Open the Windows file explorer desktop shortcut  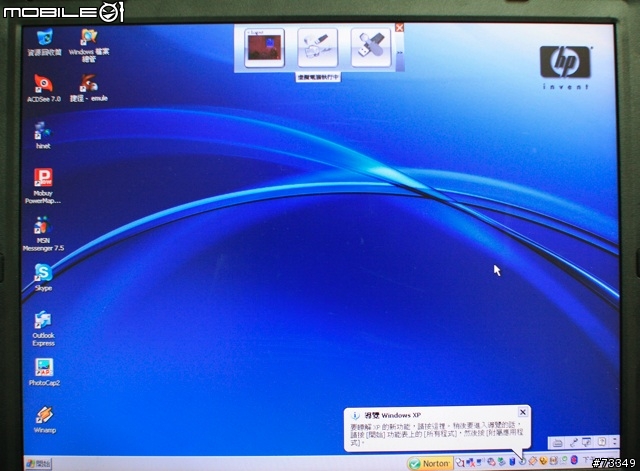pyautogui.click(x=89, y=45)
